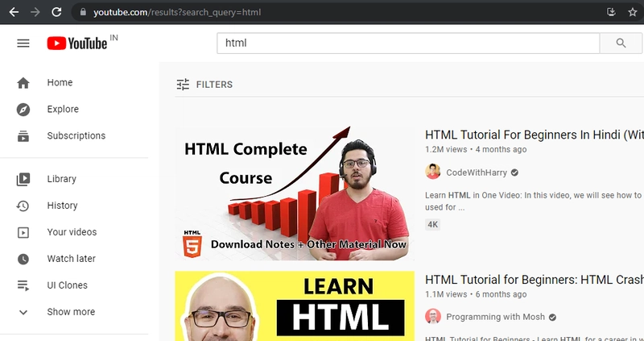This screenshot has height=341, width=644.
Task: Reload the page with the refresh icon
Action: tap(56, 12)
